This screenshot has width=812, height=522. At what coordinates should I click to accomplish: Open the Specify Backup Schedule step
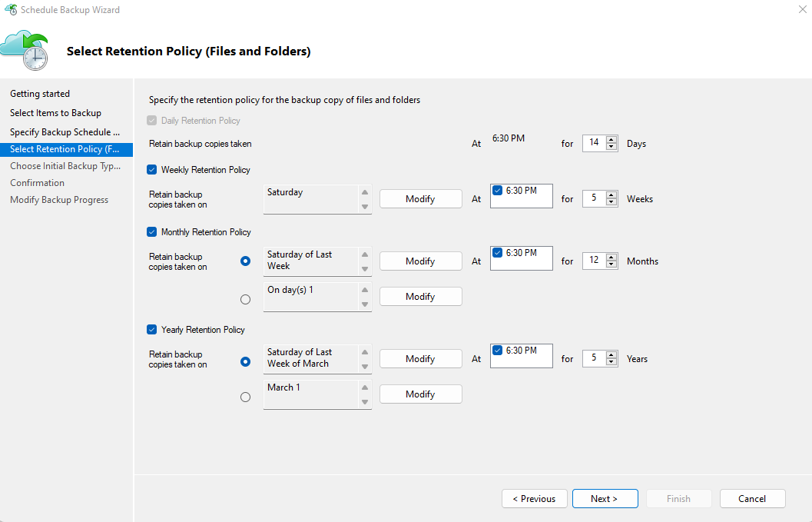(65, 132)
